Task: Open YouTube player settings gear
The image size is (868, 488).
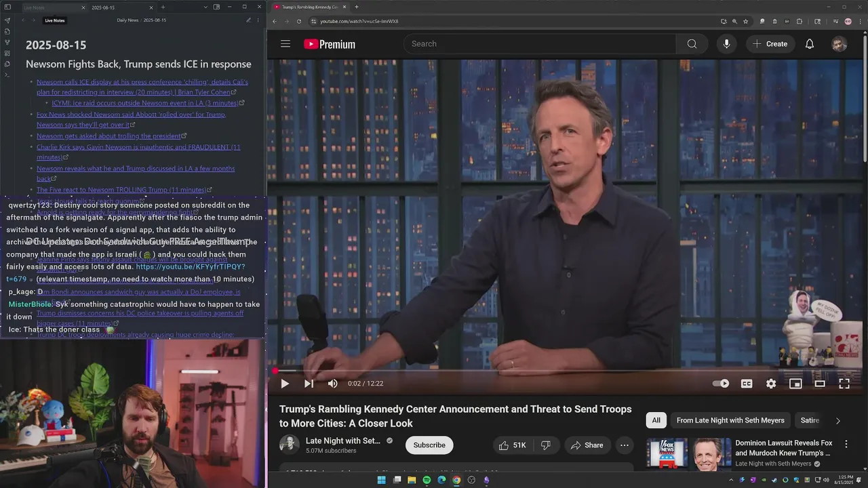Action: coord(771,384)
